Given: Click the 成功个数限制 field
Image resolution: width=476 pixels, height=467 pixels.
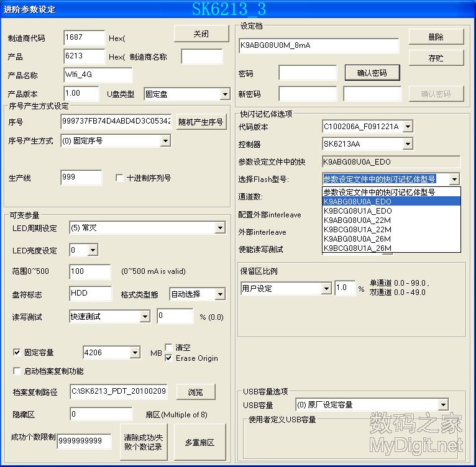Looking at the screenshot, I should [84, 441].
